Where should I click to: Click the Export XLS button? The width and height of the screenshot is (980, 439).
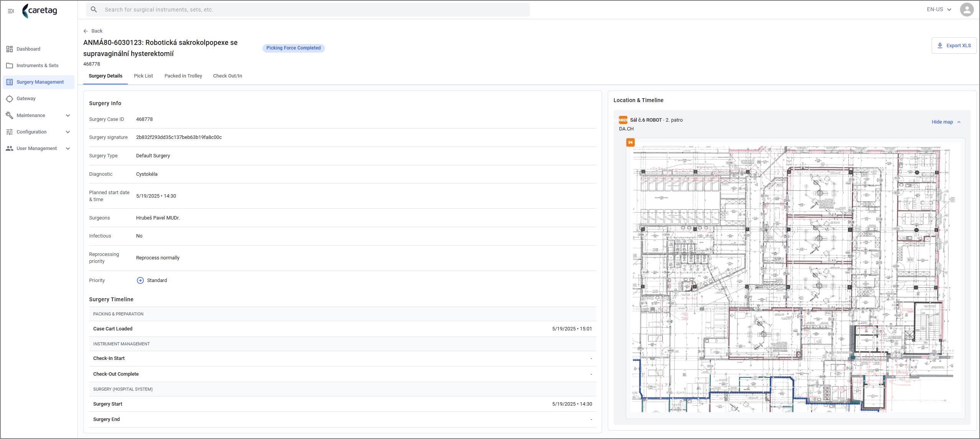954,46
